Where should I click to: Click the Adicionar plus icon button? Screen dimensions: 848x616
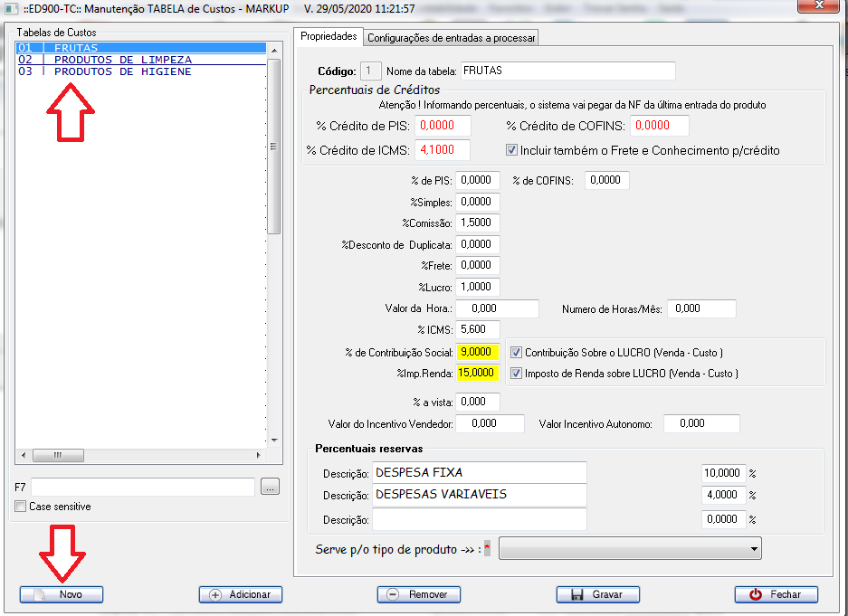point(241,594)
